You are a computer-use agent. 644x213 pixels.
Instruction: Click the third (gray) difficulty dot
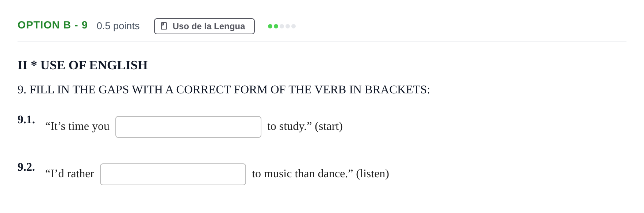pyautogui.click(x=282, y=26)
